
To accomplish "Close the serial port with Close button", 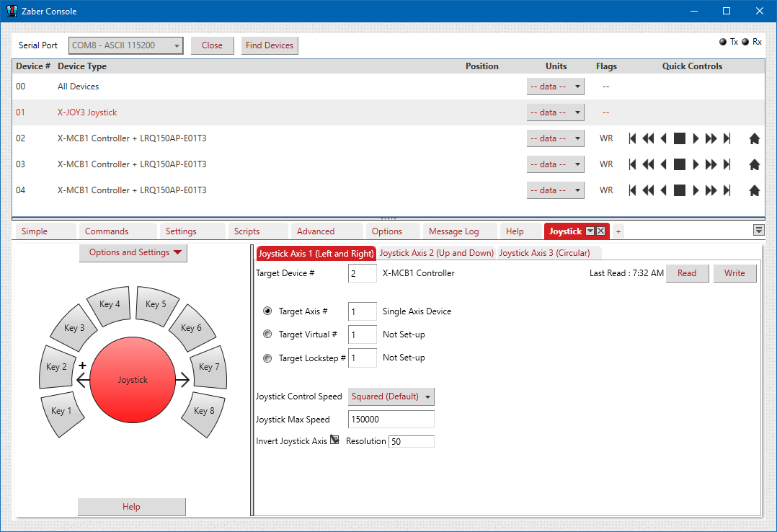I will point(212,45).
